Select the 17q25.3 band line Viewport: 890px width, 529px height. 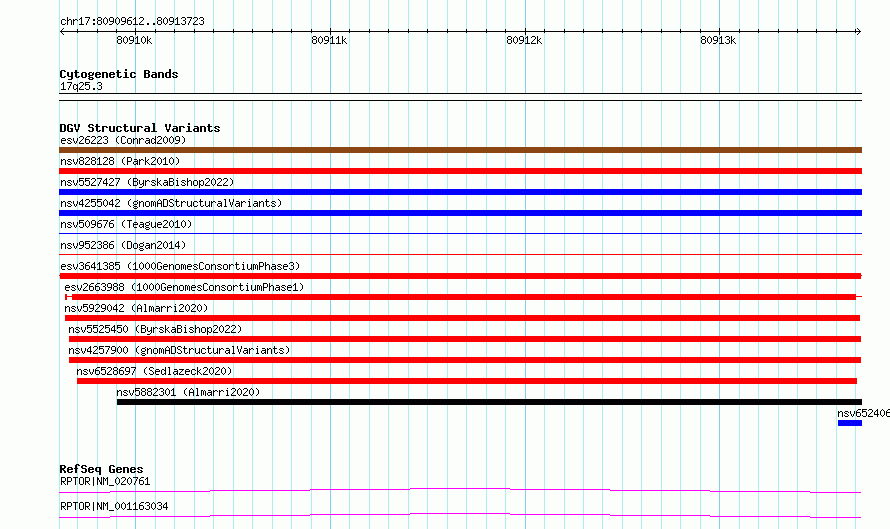coord(460,97)
